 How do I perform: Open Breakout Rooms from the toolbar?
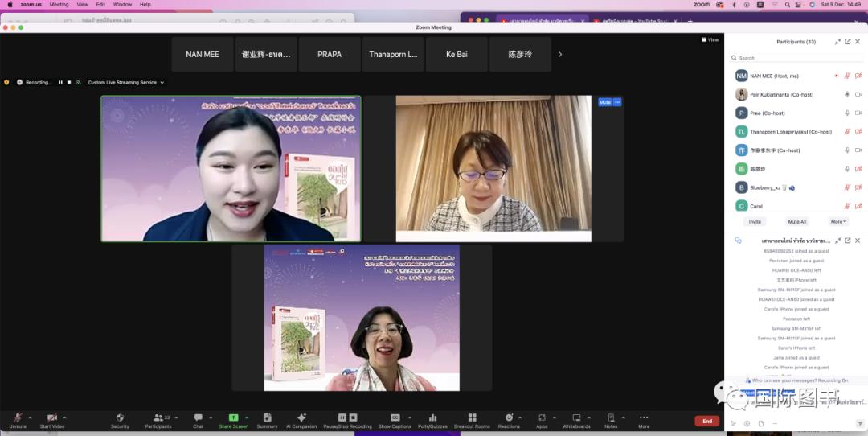(472, 417)
